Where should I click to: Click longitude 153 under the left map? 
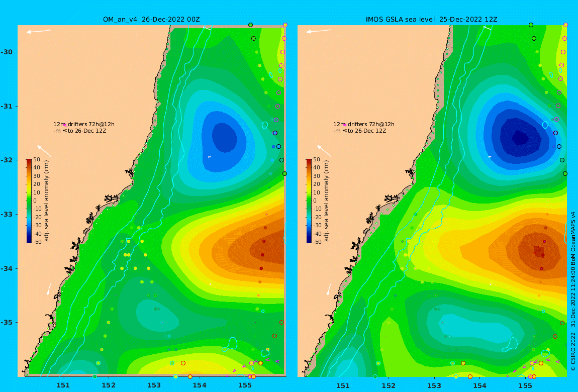pyautogui.click(x=154, y=385)
